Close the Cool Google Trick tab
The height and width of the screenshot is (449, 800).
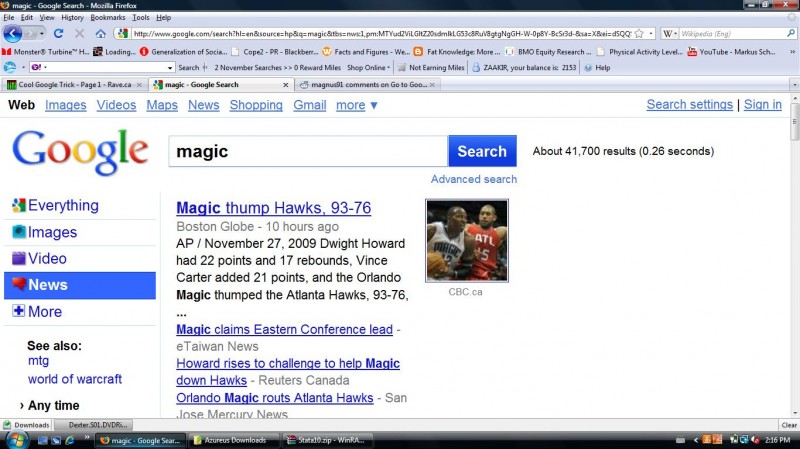click(x=139, y=85)
